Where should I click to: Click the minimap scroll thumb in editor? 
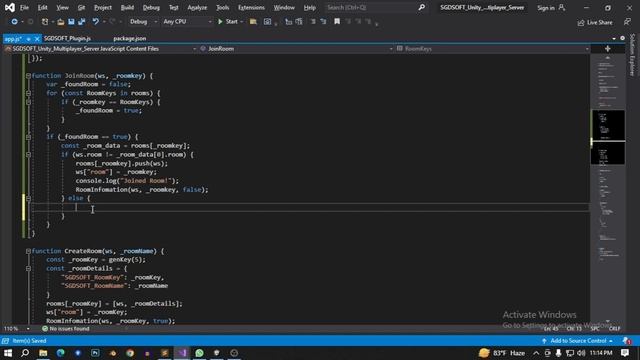point(608,137)
